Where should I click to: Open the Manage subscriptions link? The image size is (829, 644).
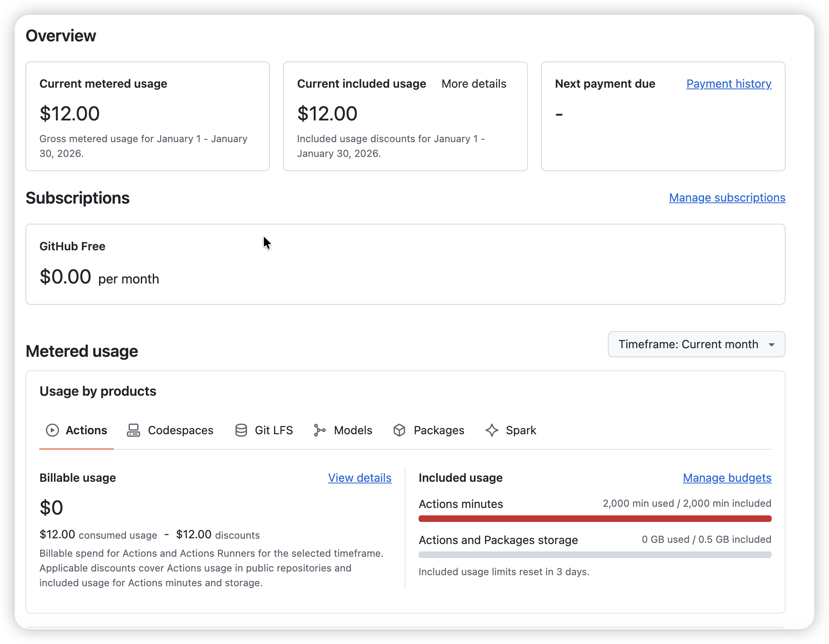click(727, 197)
